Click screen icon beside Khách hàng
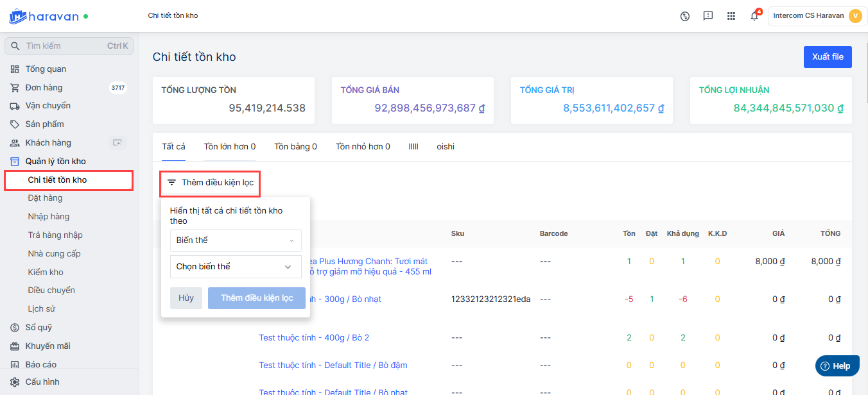This screenshot has height=395, width=868. pyautogui.click(x=117, y=142)
